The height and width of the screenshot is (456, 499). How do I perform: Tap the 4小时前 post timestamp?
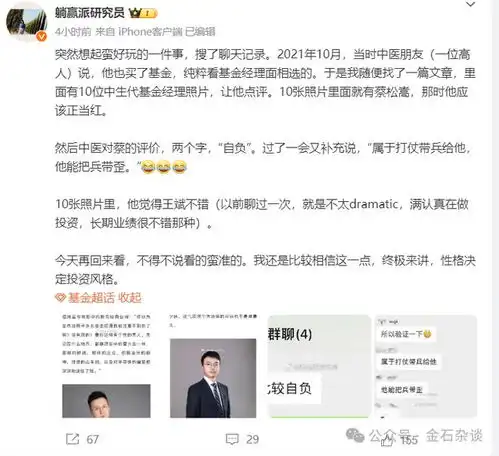73,32
